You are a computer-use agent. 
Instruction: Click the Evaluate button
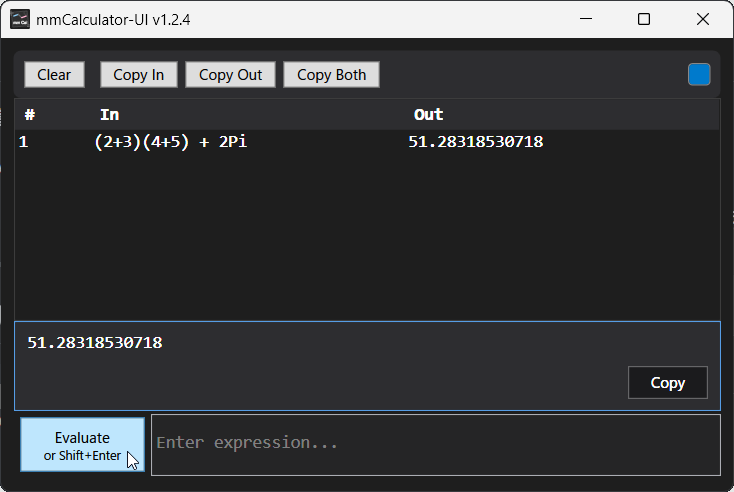[82, 445]
